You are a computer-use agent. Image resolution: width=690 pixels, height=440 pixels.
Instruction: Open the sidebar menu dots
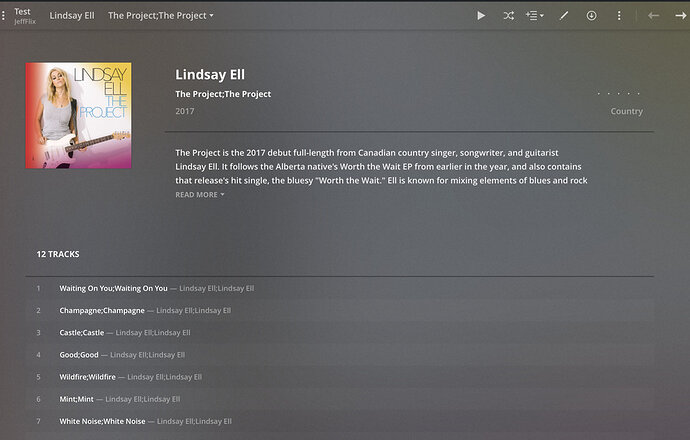coord(4,16)
